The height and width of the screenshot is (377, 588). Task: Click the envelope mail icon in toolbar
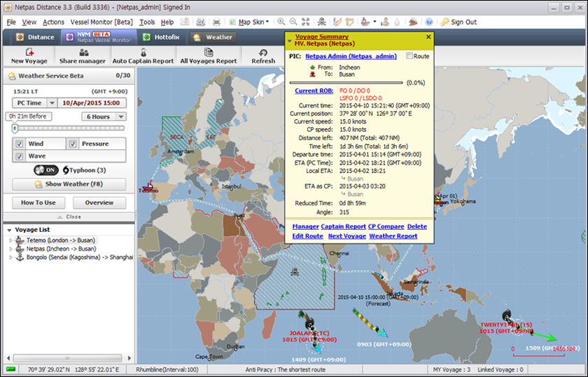(185, 22)
